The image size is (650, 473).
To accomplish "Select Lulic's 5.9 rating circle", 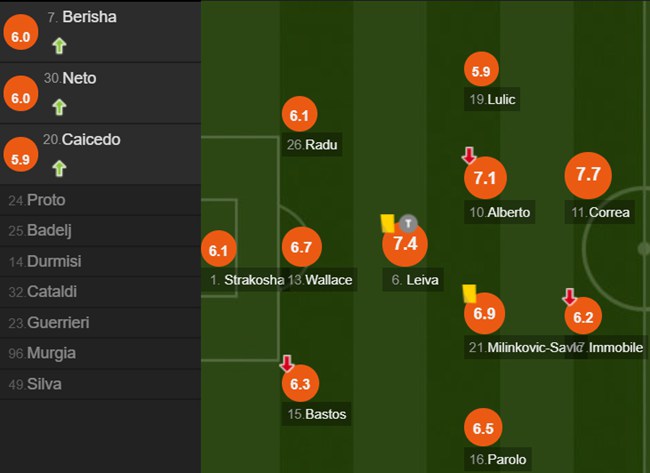I will (481, 70).
